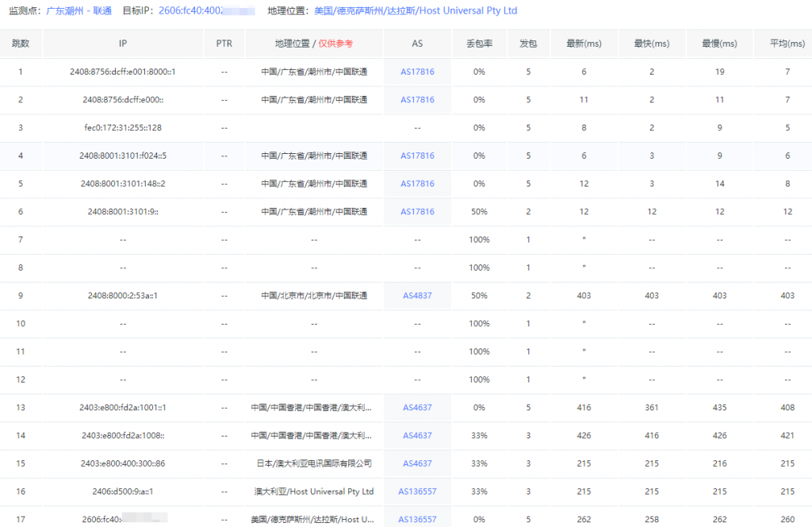Select the 100% packet loss in hop 7
Viewport: 812px width, 527px height.
click(x=480, y=240)
